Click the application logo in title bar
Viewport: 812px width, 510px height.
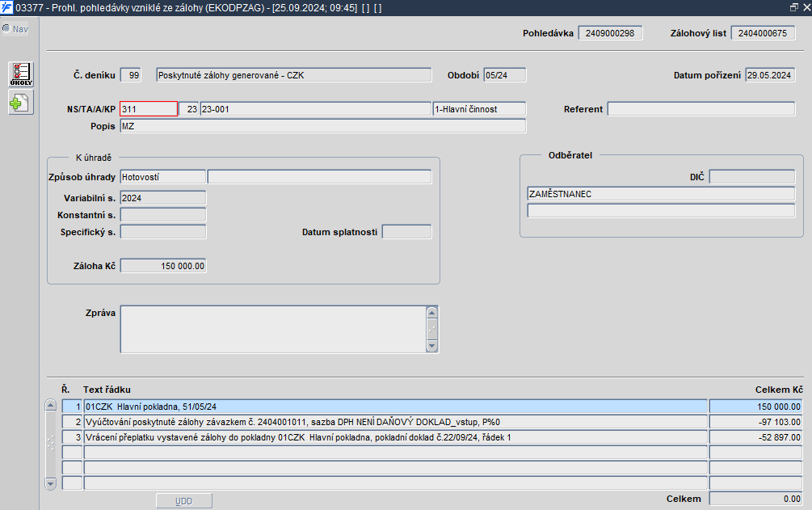(6, 8)
